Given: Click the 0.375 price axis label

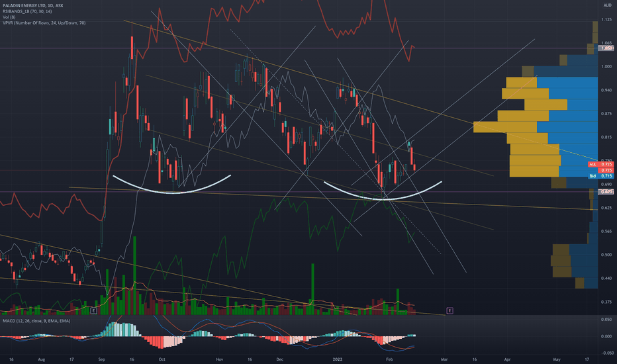Looking at the screenshot, I should [606, 302].
